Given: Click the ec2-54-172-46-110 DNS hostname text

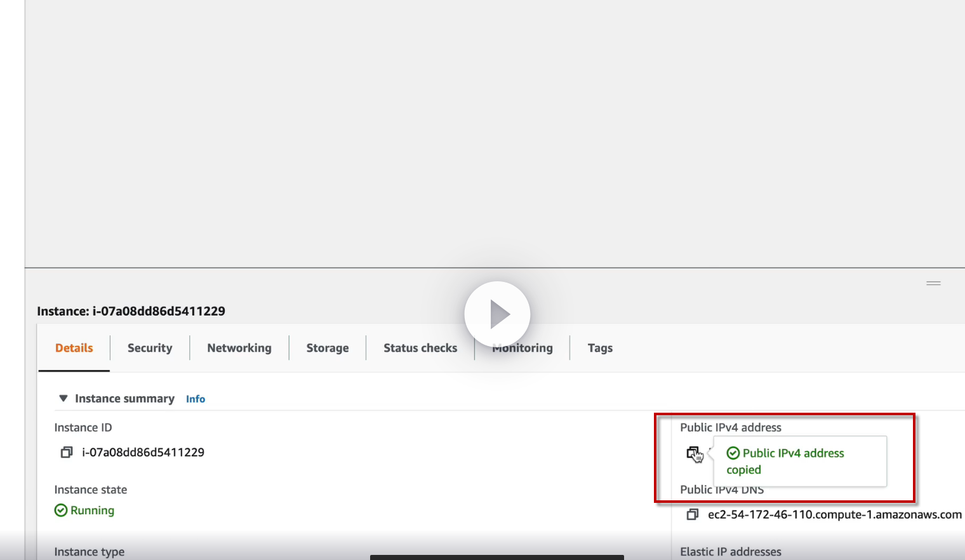Looking at the screenshot, I should 835,514.
